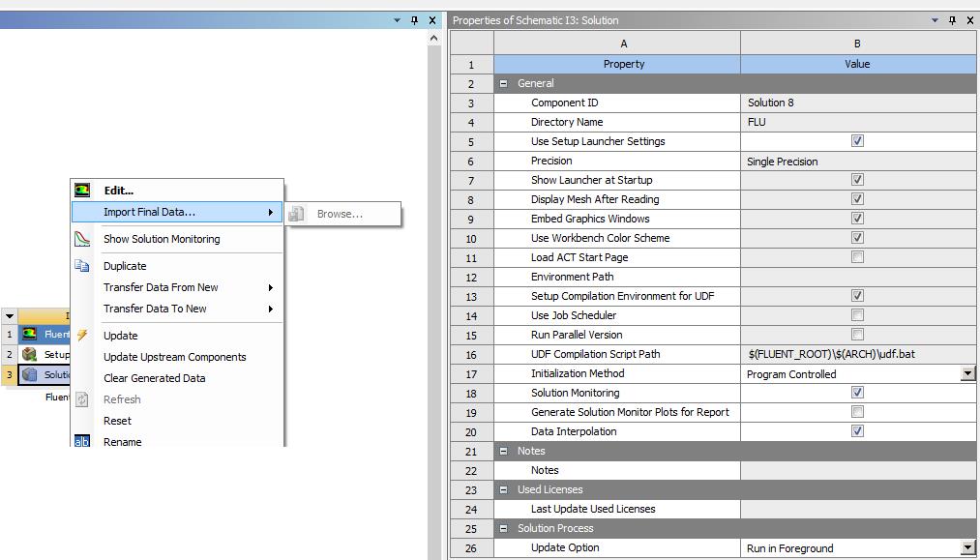
Task: Click the Property column header
Action: pyautogui.click(x=617, y=64)
